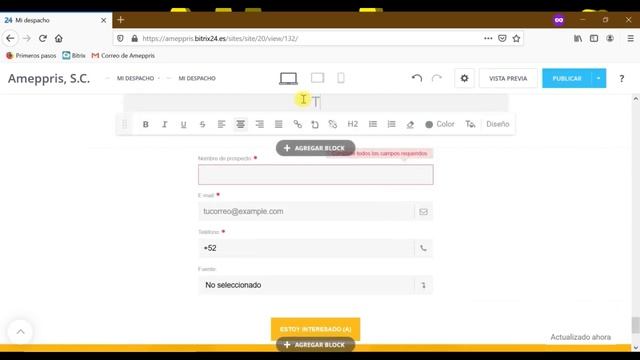Click the Nombre de prospecto input field
Screen dimensions: 640x360
click(316, 175)
